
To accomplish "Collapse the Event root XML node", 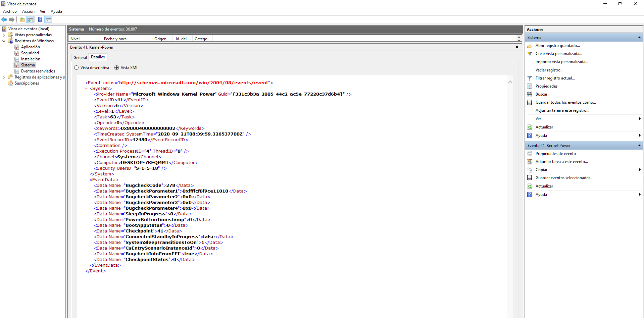I will [x=82, y=83].
